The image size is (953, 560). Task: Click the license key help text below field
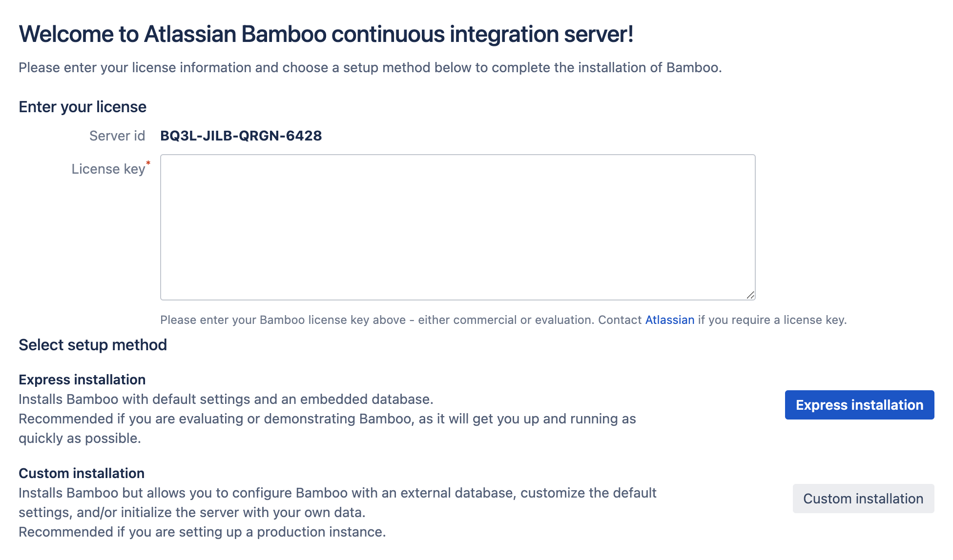(x=503, y=320)
